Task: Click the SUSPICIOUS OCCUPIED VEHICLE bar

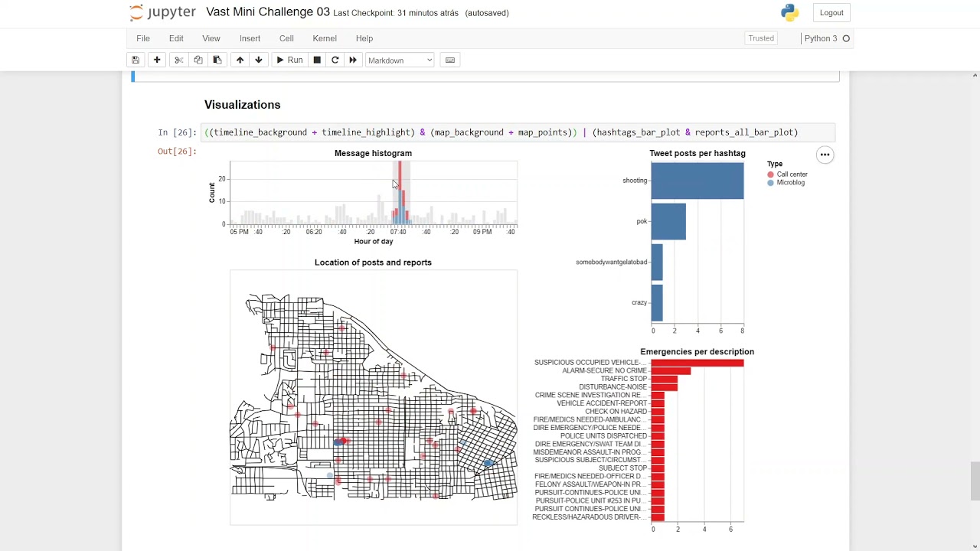Action: 697,363
